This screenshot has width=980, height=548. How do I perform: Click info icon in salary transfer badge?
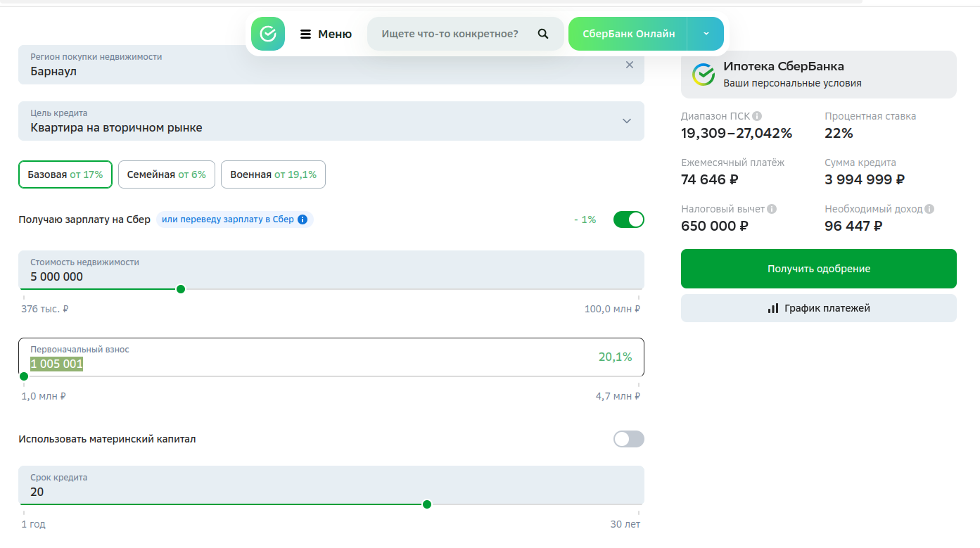(303, 219)
